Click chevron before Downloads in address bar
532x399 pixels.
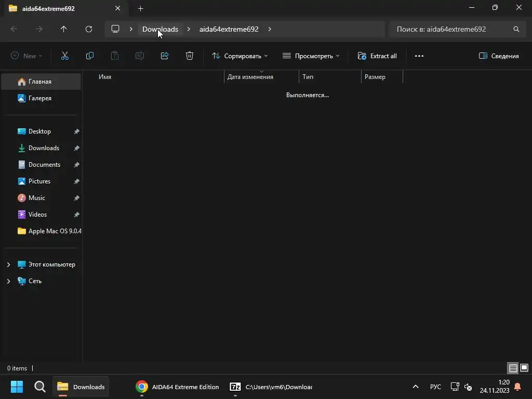click(x=131, y=29)
